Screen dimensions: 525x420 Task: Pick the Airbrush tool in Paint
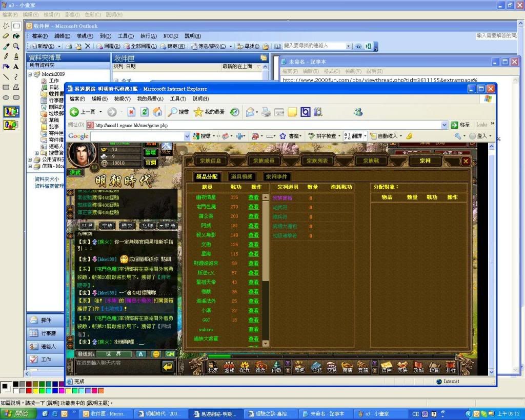[6, 67]
